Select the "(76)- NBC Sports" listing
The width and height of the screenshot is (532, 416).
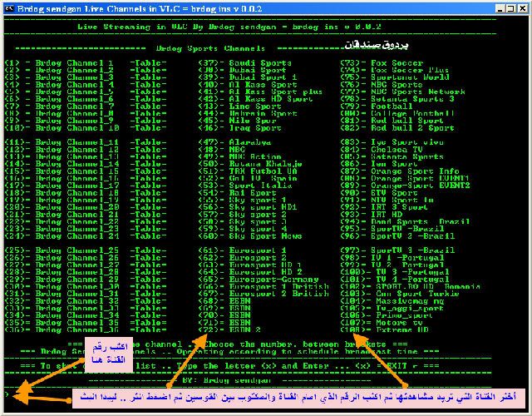(382, 85)
